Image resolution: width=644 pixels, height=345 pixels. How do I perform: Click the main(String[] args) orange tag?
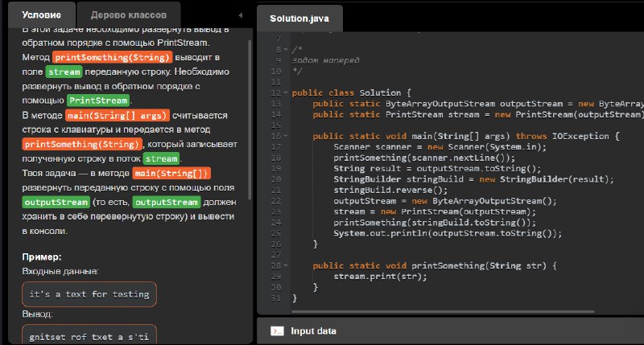click(x=117, y=115)
